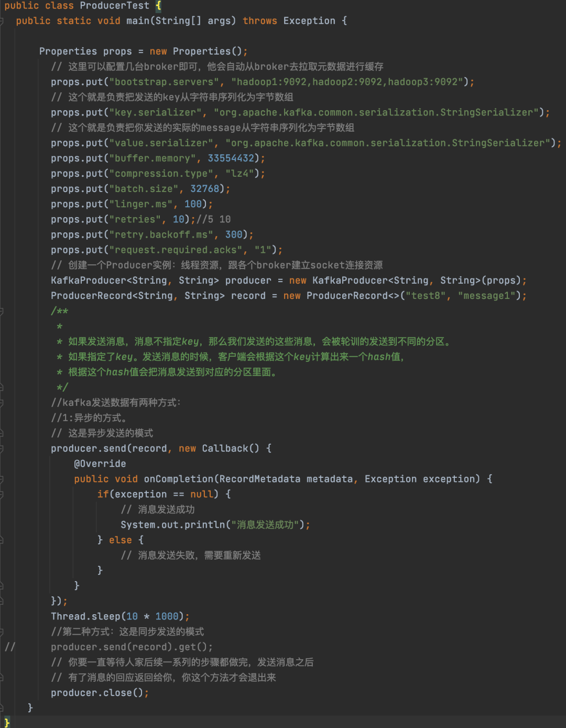Click the 33554432 number
Viewport: 566px width, 728px height.
(x=231, y=158)
